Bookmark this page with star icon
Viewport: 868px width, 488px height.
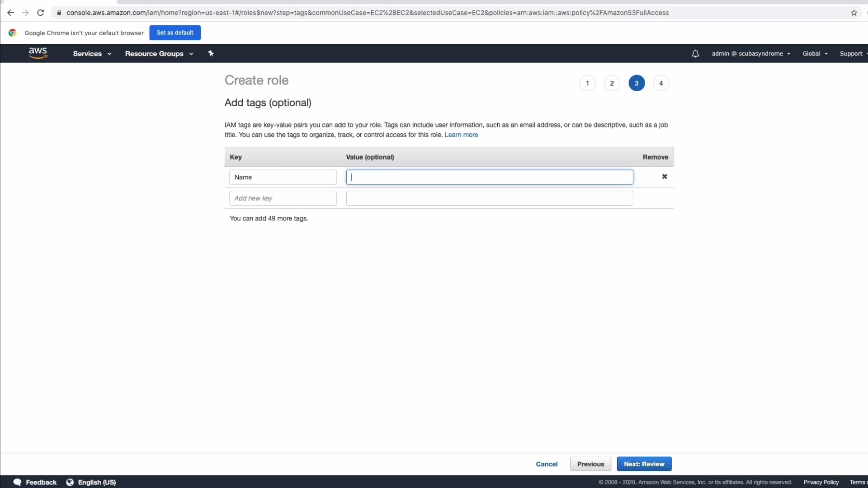click(854, 13)
